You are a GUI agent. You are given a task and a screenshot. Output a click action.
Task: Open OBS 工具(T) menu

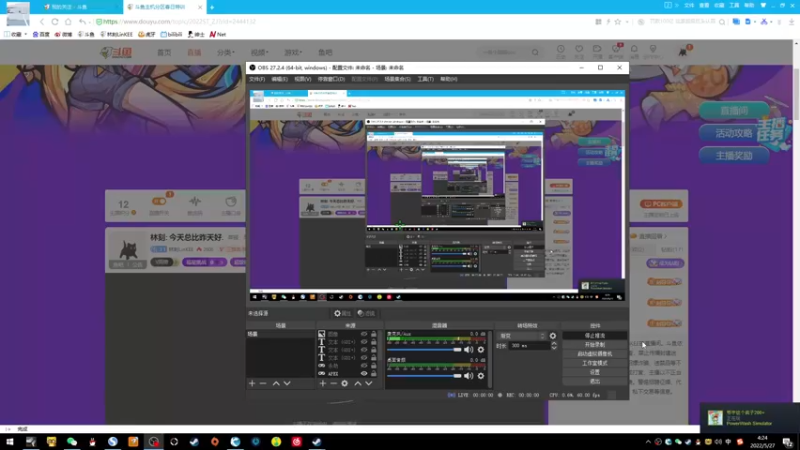(426, 79)
